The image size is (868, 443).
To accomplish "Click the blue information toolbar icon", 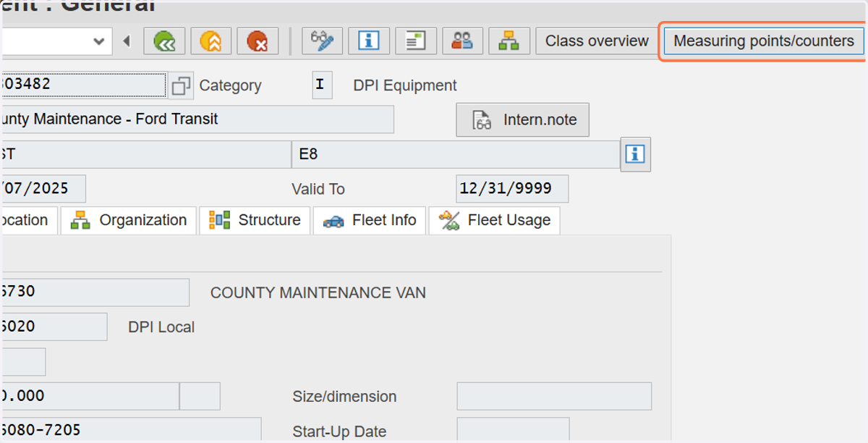I will point(369,41).
